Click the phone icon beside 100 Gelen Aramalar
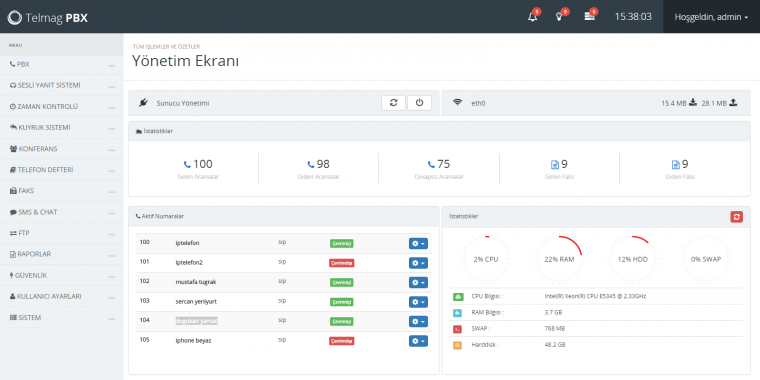Screen dimensions: 760x380 coord(187,164)
